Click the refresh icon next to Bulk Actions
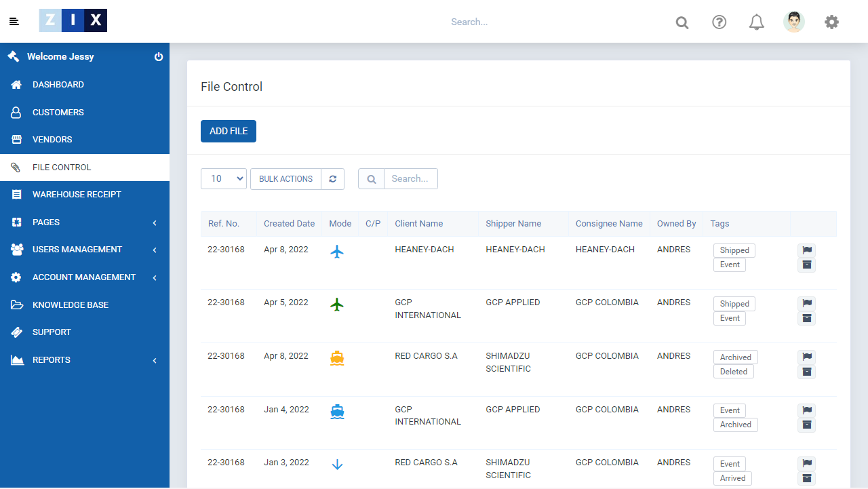 pyautogui.click(x=332, y=179)
